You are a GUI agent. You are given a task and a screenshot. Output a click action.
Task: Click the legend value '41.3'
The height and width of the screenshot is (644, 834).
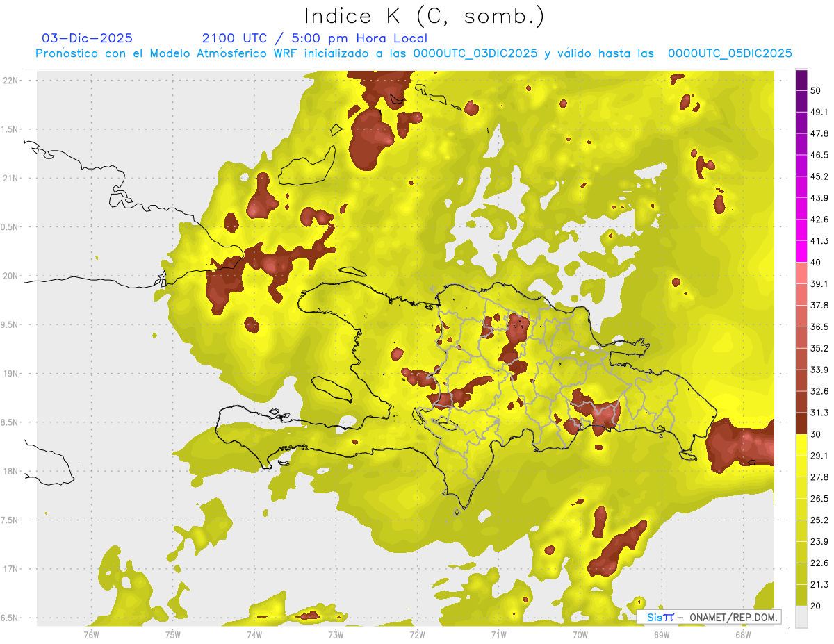click(819, 241)
